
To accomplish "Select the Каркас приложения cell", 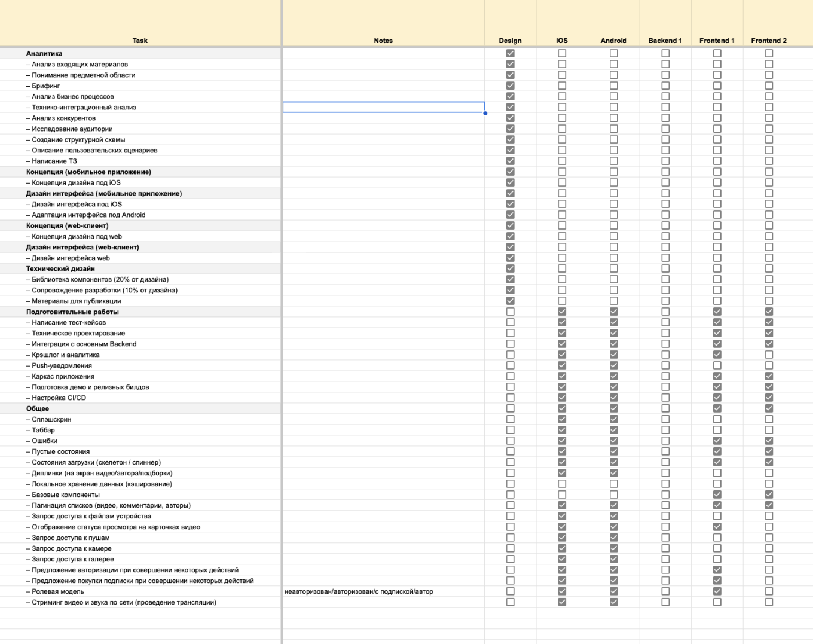I will point(140,376).
